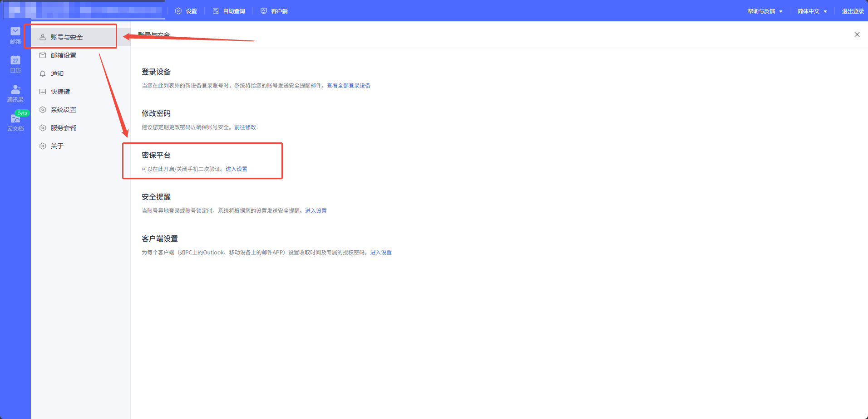Click the bell icon beside 通知
The height and width of the screenshot is (419, 868).
43,73
